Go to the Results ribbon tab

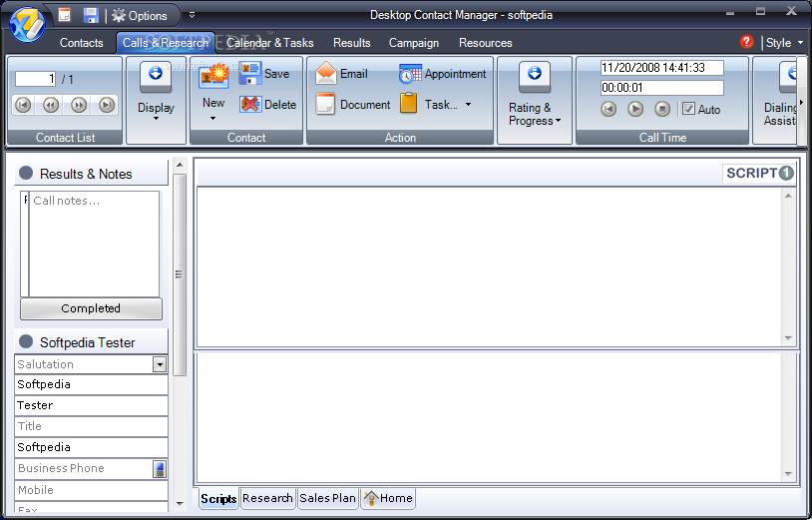351,43
